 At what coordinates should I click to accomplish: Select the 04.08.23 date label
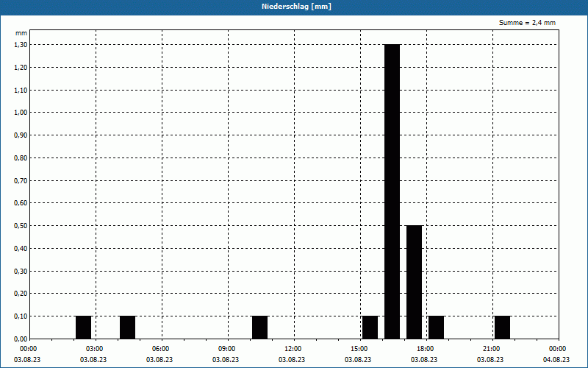[x=556, y=359]
